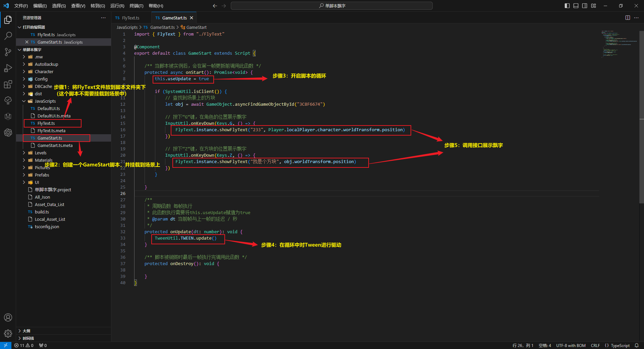Open the 终端(T) menu
The height and width of the screenshot is (349, 644).
(136, 6)
